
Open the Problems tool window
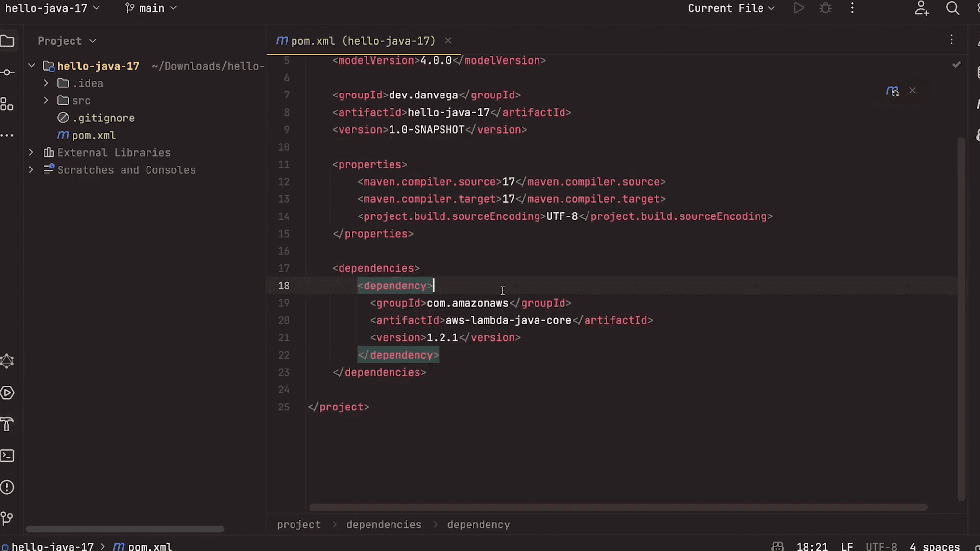7,487
